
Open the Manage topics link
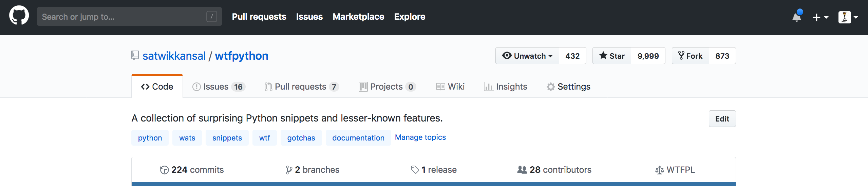(420, 137)
